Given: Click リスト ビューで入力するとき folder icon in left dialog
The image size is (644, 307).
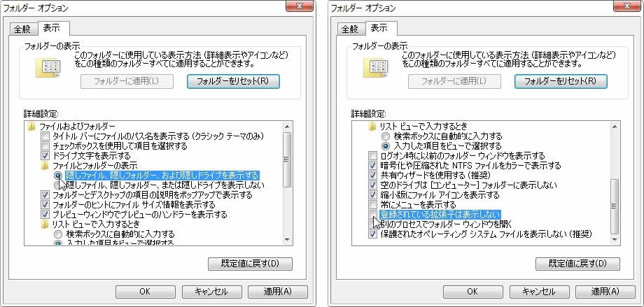Looking at the screenshot, I should click(x=45, y=224).
